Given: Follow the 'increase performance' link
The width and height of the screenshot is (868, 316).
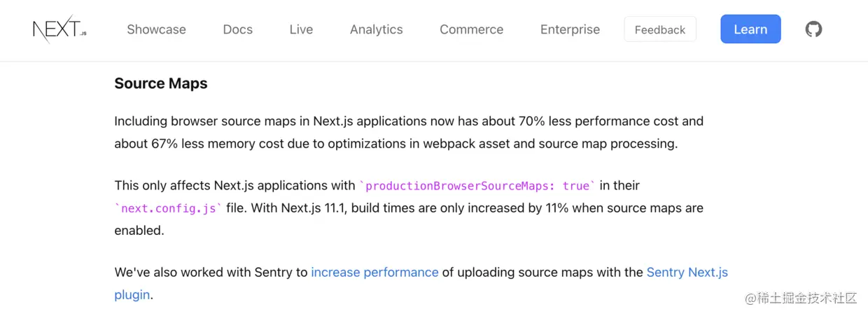Looking at the screenshot, I should [x=374, y=272].
